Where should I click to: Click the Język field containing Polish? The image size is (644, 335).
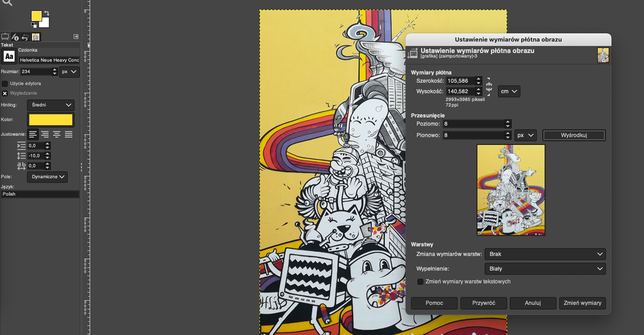pos(40,194)
